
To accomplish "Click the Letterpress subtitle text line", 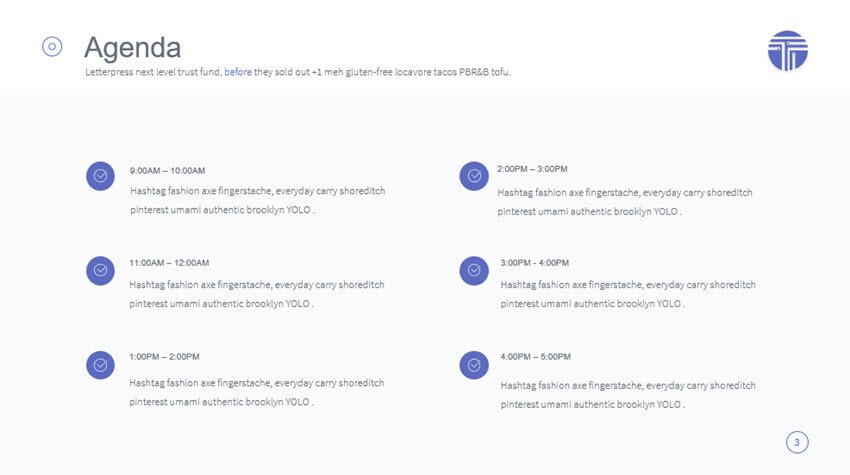I will tap(298, 72).
